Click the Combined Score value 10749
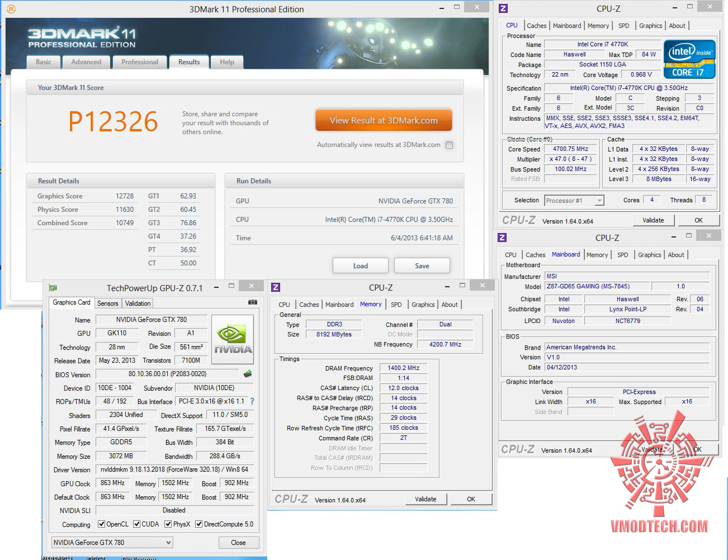The width and height of the screenshot is (728, 560). pyautogui.click(x=125, y=223)
